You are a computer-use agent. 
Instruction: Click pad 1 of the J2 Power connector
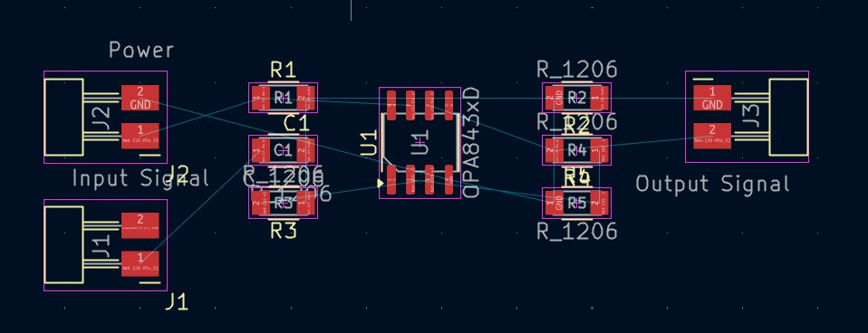click(140, 135)
